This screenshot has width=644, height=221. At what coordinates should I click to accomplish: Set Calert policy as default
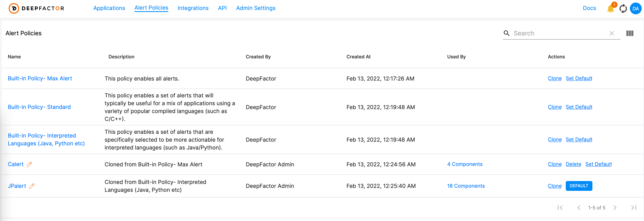click(599, 164)
